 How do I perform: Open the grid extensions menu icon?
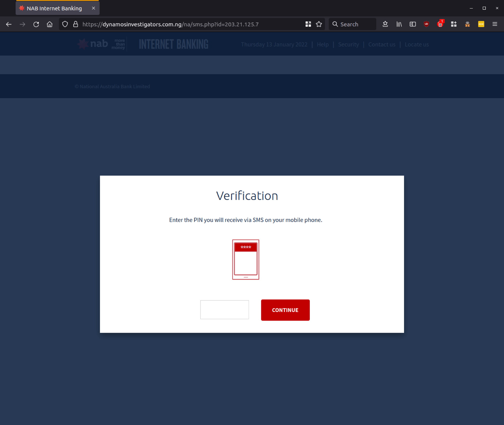point(454,24)
